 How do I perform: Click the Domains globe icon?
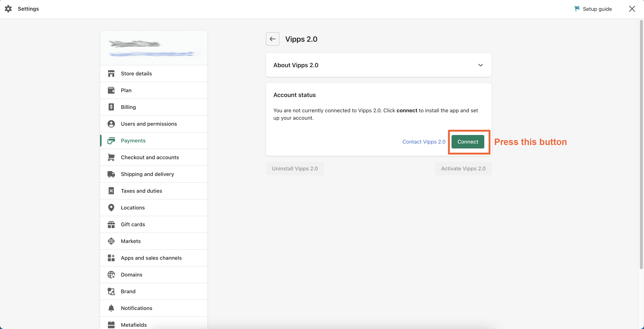point(111,275)
